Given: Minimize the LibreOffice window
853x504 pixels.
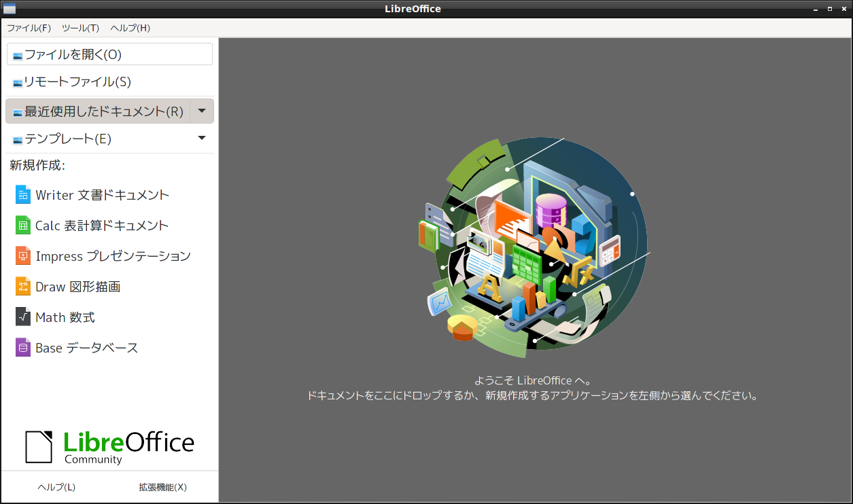Looking at the screenshot, I should click(x=816, y=9).
